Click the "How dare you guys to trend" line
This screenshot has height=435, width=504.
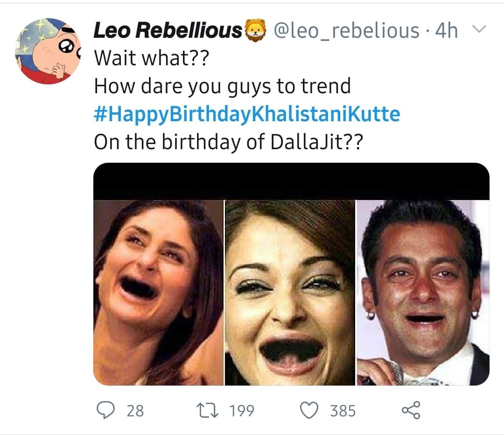[x=222, y=86]
